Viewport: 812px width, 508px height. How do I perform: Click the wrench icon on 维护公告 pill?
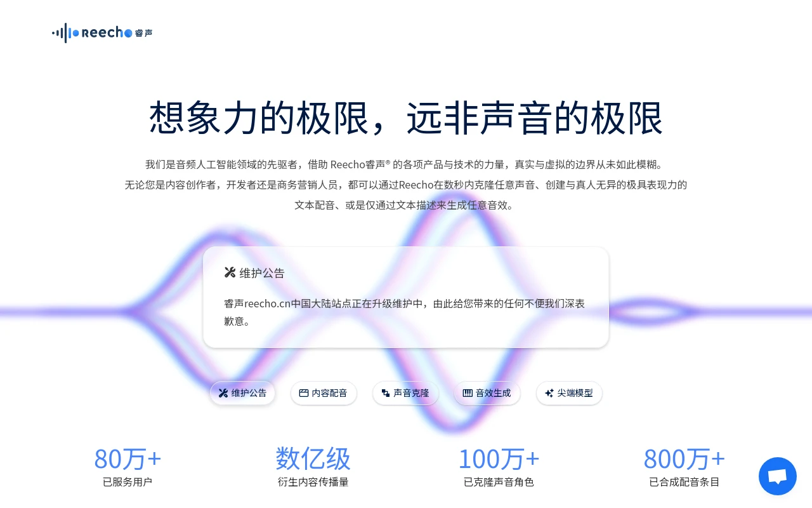coord(223,393)
